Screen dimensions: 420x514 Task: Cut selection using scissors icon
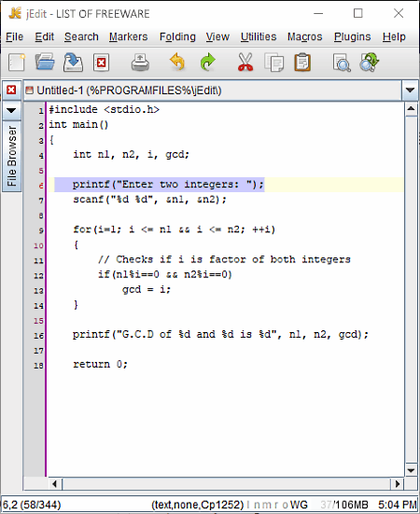245,62
